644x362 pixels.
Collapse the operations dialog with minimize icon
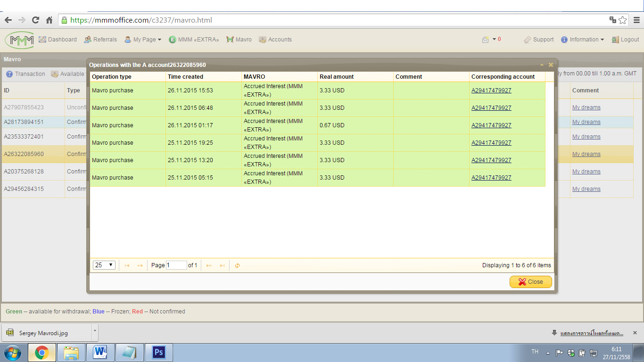coord(542,65)
